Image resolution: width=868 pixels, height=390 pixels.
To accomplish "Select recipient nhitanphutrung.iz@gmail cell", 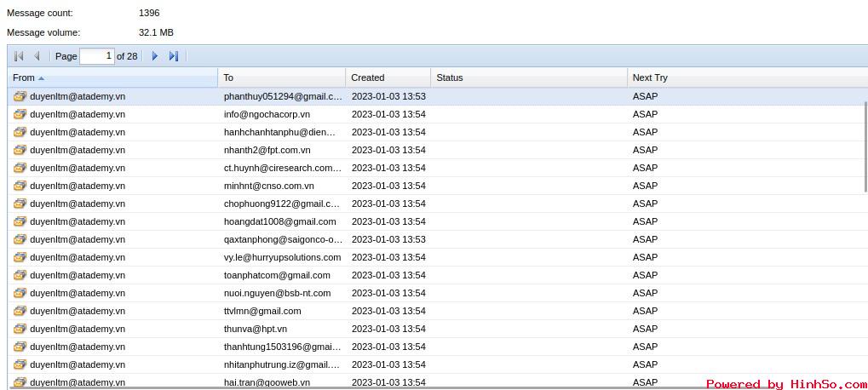I will [x=282, y=364].
